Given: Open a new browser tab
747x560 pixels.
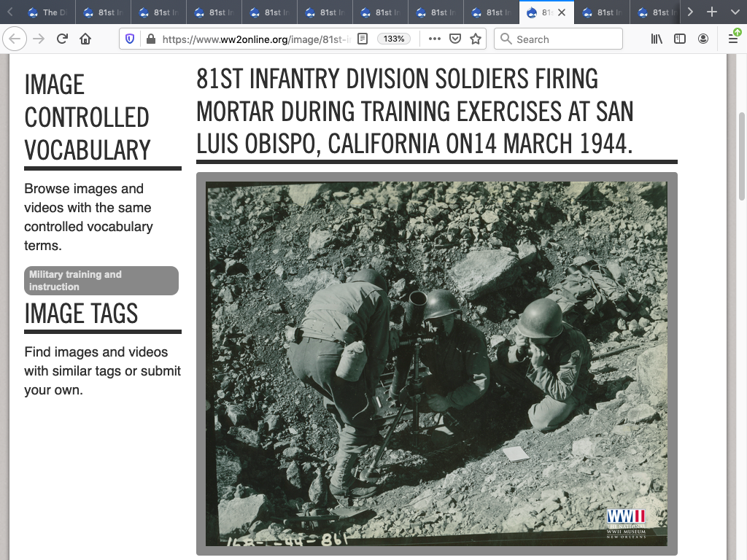Looking at the screenshot, I should tap(713, 12).
